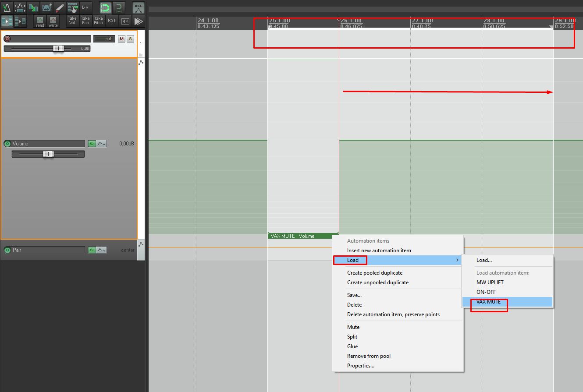Open the Load submenu entry
Screen dimensions: 583x392
click(398, 260)
